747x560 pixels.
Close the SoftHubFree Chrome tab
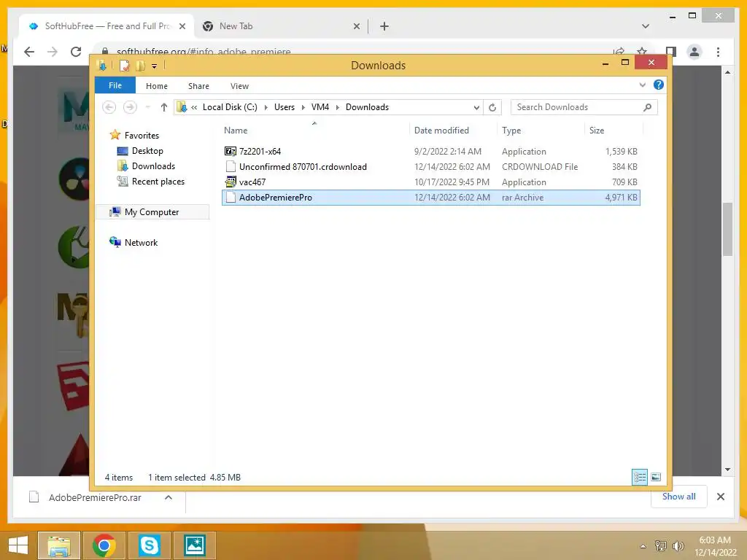coord(182,26)
